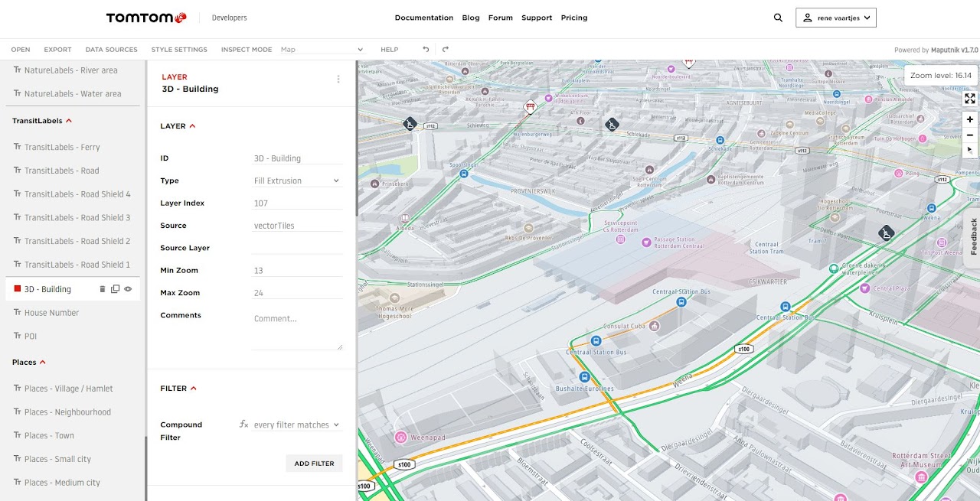
Task: Open the Compound Filter function icon
Action: (x=243, y=424)
